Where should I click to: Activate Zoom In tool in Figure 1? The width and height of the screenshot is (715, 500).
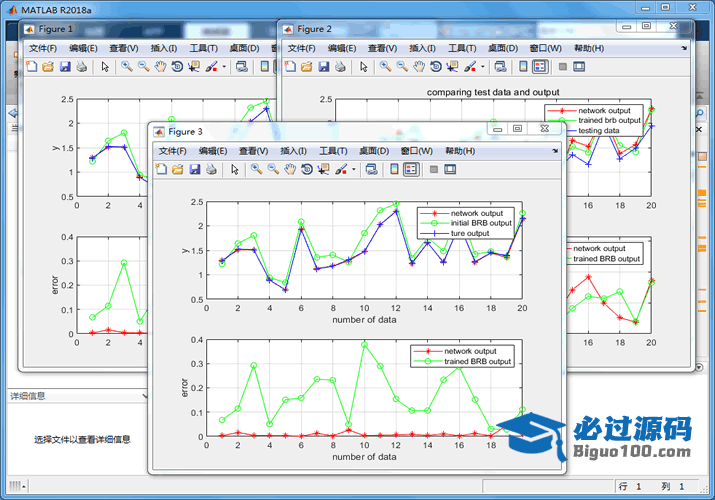(127, 67)
